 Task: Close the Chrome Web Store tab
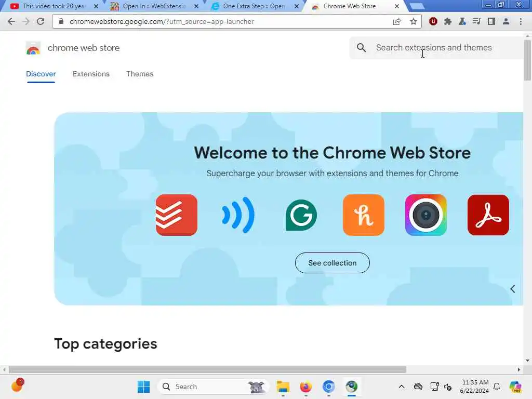(x=396, y=6)
